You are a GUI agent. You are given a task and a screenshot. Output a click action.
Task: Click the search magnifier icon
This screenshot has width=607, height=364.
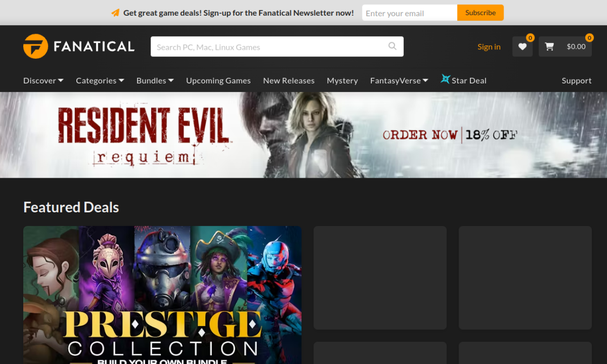tap(392, 46)
